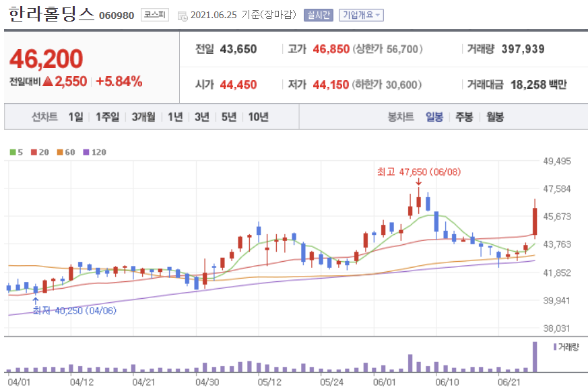
Task: Click the 06/21 date axis label
Action: click(x=509, y=382)
